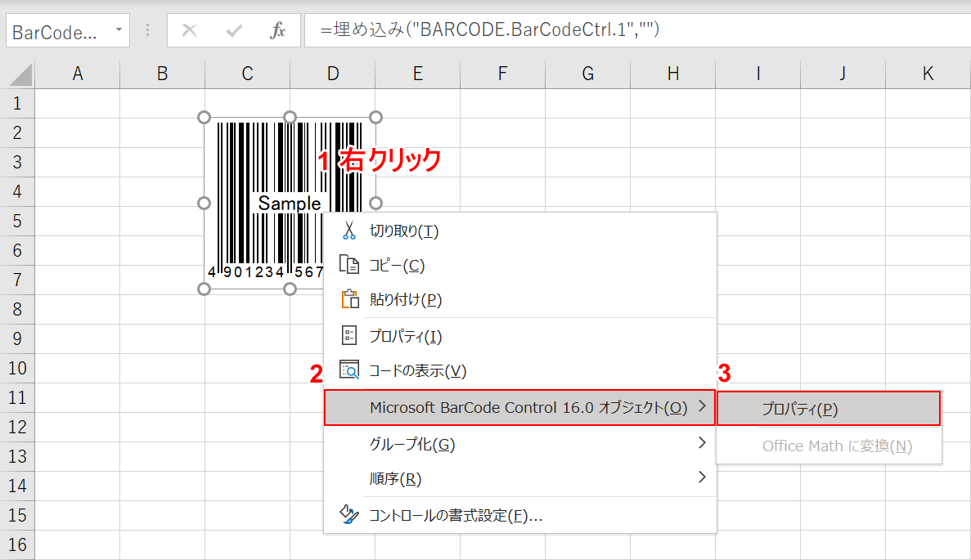Click the scissors Cut icon in context menu
971x560 pixels.
[x=349, y=231]
